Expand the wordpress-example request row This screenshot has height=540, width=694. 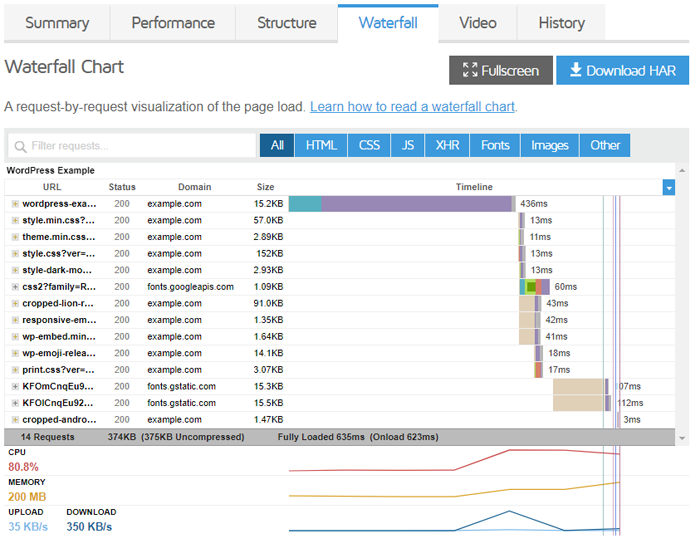tap(15, 204)
